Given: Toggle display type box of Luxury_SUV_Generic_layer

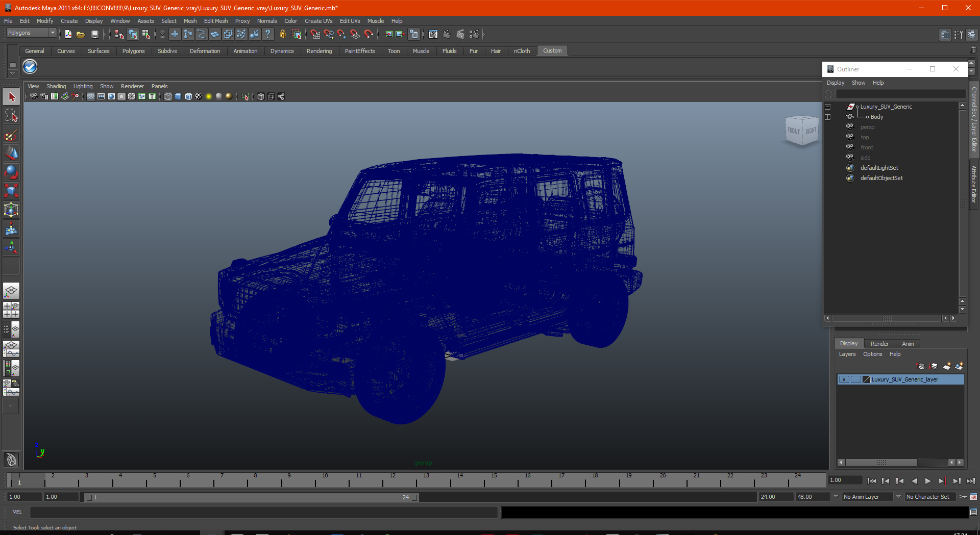Looking at the screenshot, I should [x=855, y=379].
